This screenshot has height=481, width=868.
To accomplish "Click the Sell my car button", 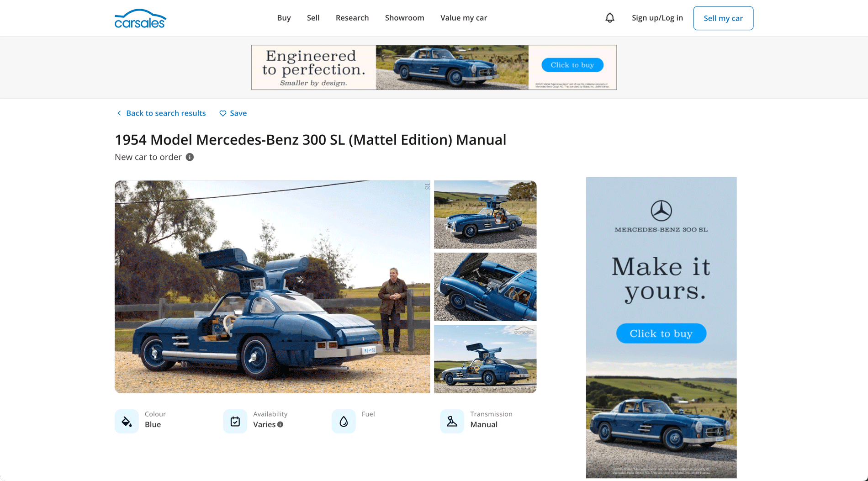I will click(x=723, y=18).
